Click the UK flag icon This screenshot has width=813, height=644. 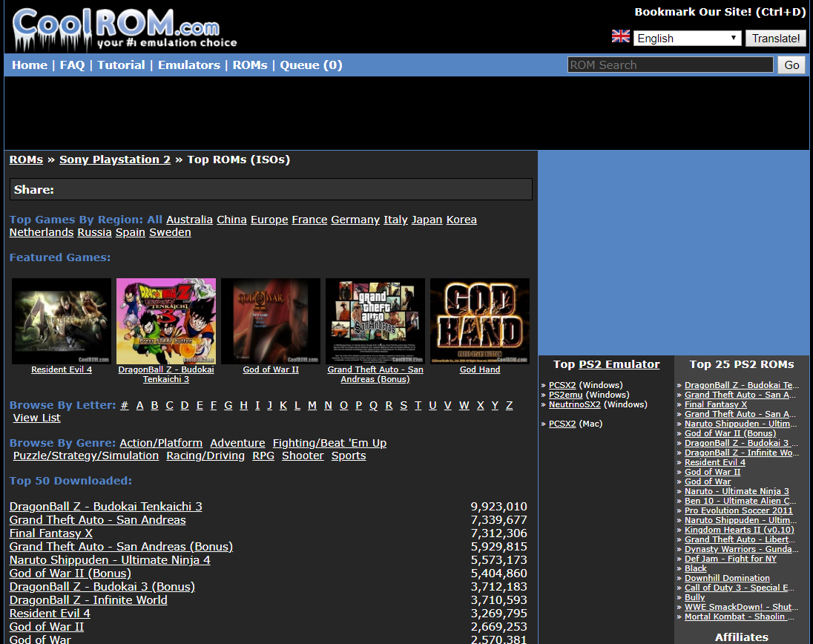click(x=621, y=36)
